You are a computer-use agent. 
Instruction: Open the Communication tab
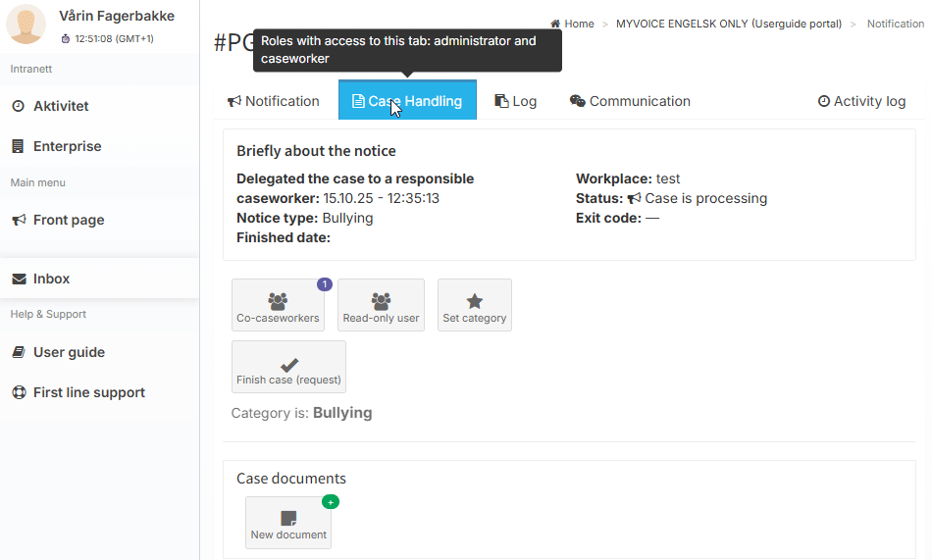(x=630, y=101)
